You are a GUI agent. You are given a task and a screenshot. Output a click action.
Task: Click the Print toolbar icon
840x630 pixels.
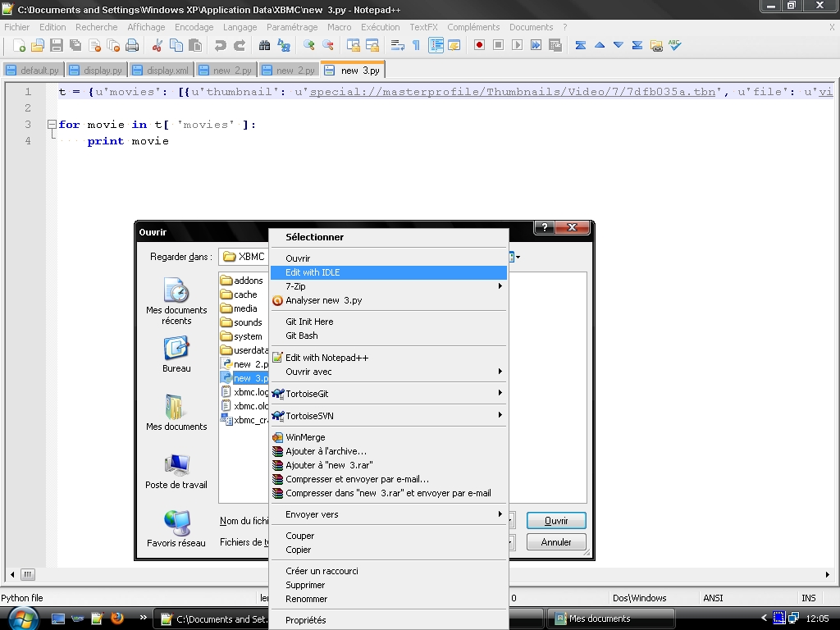pyautogui.click(x=132, y=46)
